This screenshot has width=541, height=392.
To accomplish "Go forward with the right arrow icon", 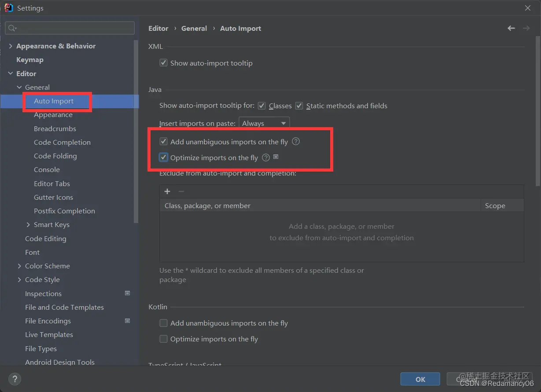I will (x=526, y=28).
